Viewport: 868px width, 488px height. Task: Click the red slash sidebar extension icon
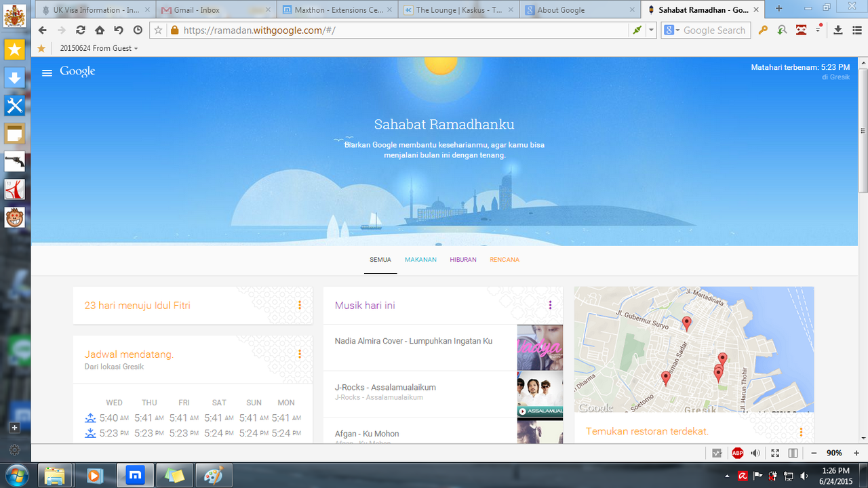(15, 189)
